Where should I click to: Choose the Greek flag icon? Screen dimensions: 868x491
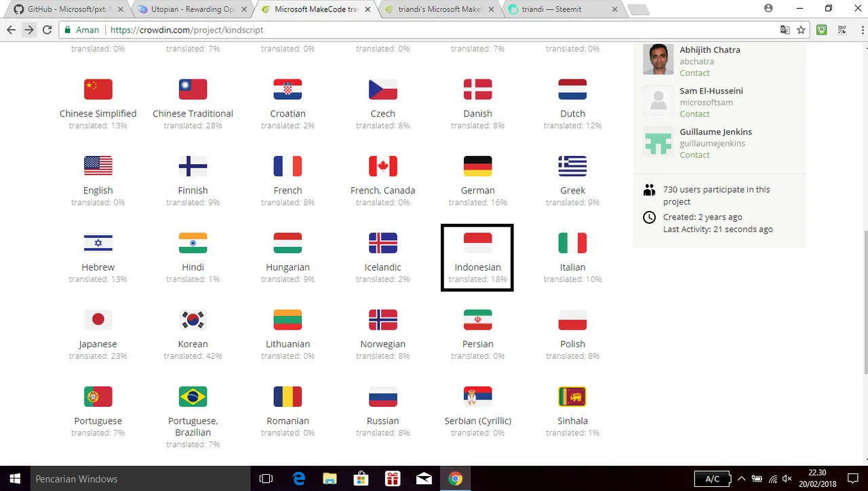pyautogui.click(x=572, y=166)
